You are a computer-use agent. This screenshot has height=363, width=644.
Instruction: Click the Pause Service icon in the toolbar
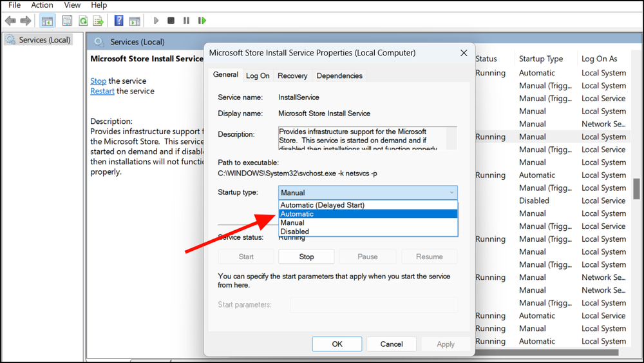click(187, 21)
